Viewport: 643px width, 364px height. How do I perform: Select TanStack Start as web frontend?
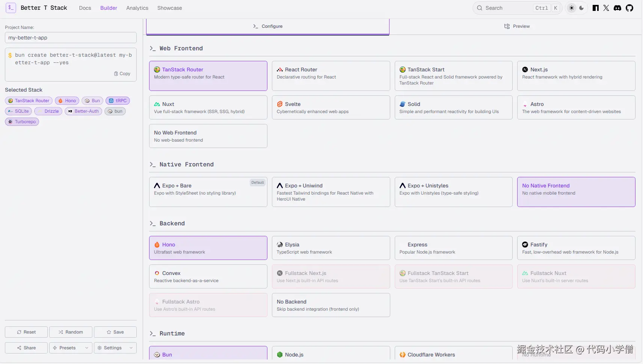pos(454,76)
